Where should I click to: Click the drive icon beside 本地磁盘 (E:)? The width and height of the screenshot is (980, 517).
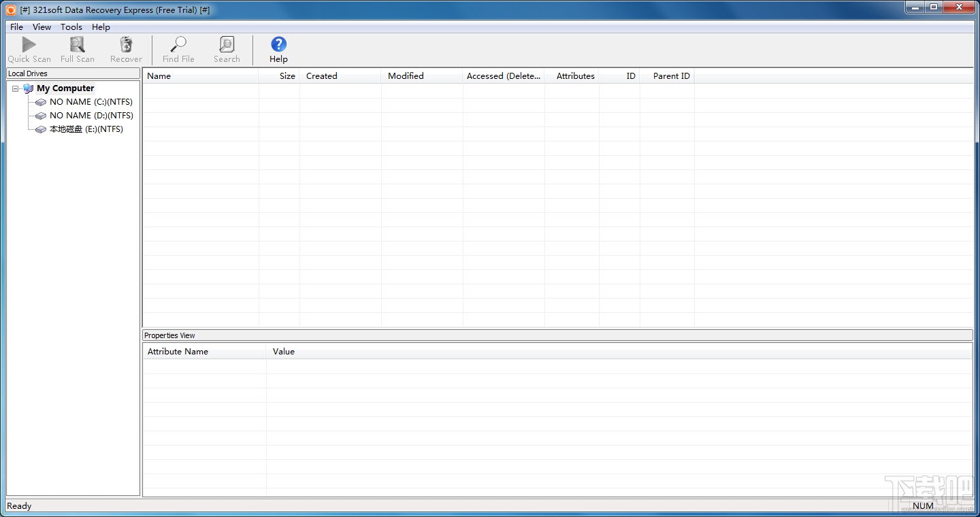pyautogui.click(x=41, y=129)
